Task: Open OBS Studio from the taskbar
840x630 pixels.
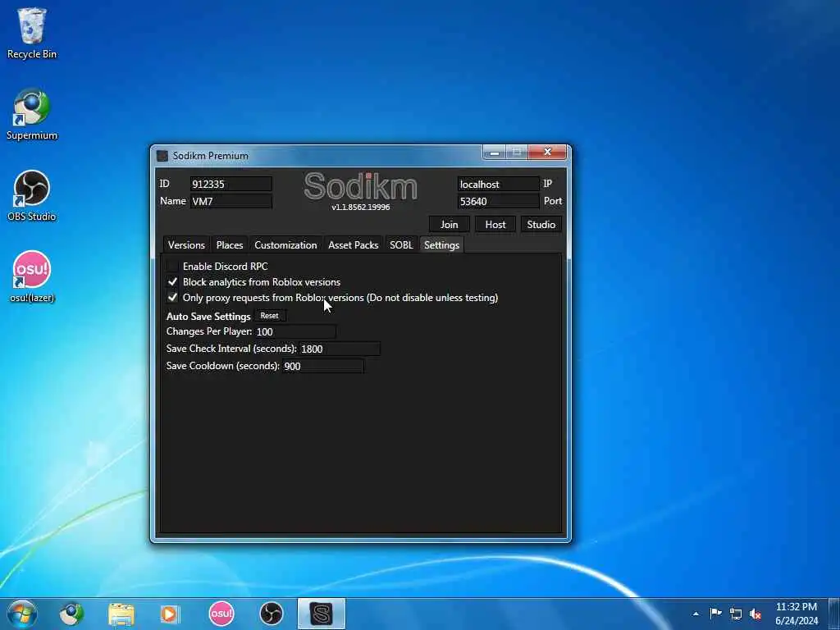Action: (x=271, y=614)
